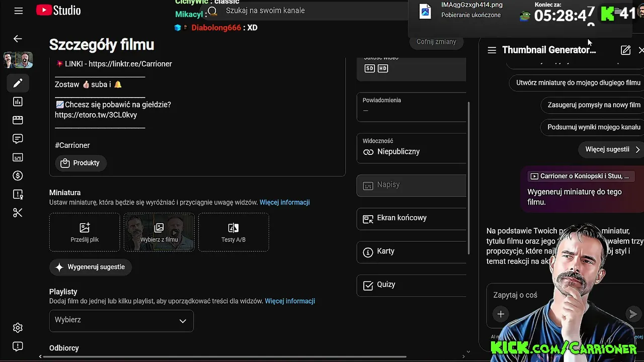Go back with the left arrow icon
Screen dimensions: 644x362
click(x=18, y=39)
